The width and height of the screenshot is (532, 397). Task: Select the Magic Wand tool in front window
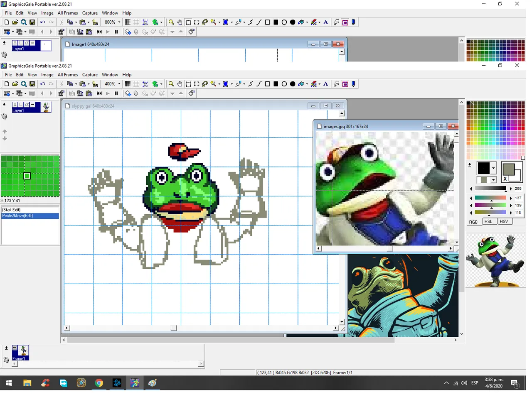pyautogui.click(x=213, y=84)
